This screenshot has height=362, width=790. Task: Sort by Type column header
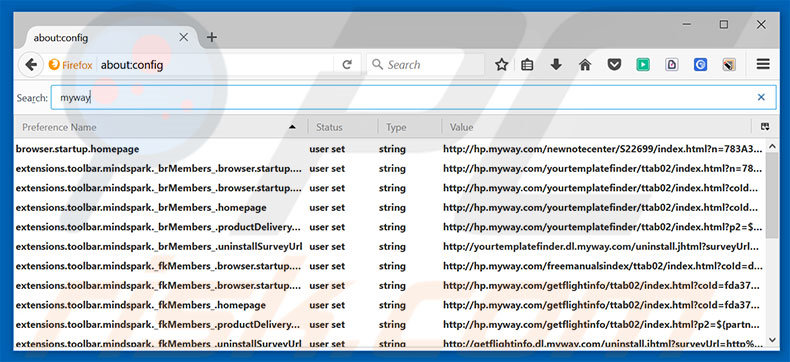(410, 127)
